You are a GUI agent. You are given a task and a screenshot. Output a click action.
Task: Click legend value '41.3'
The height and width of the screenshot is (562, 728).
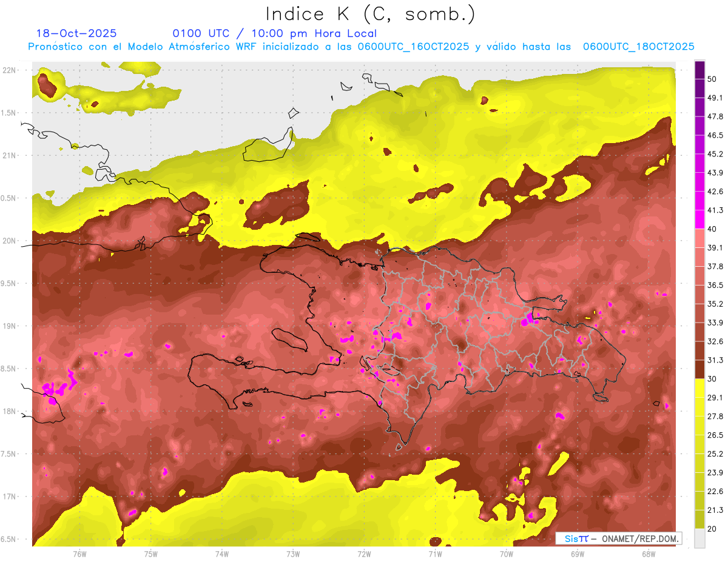pos(715,210)
